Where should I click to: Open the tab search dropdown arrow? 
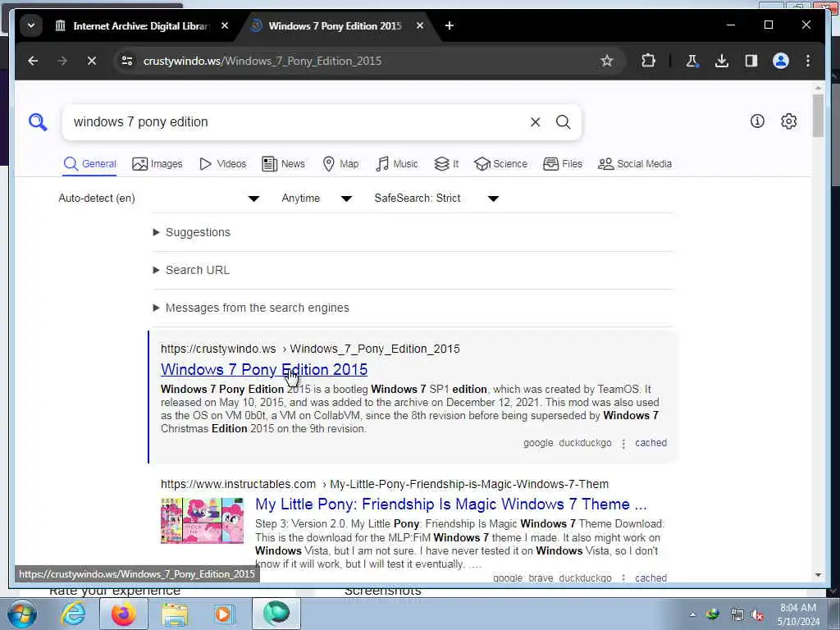click(x=31, y=25)
